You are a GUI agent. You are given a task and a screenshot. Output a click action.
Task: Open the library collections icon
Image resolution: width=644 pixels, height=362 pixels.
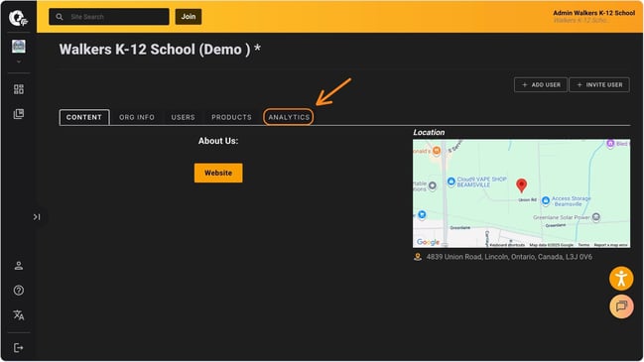(x=19, y=114)
